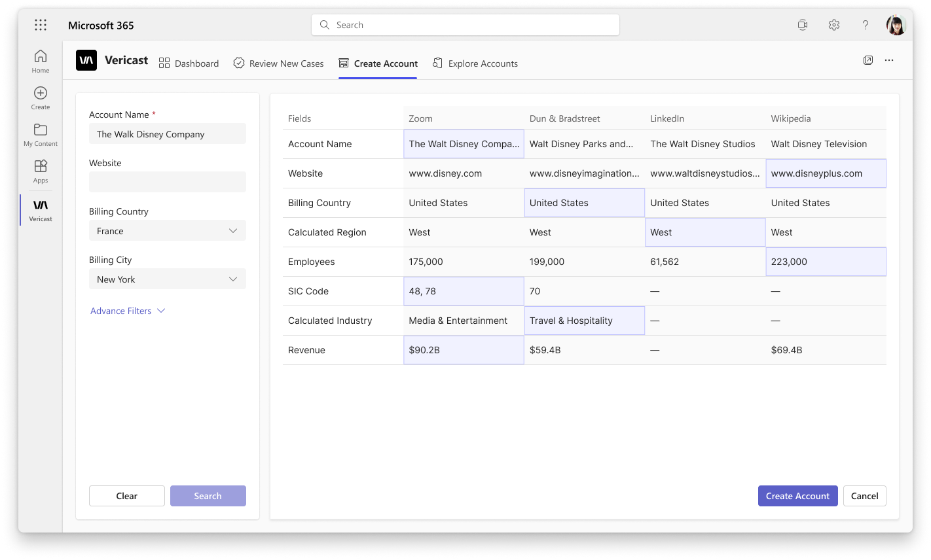931x560 pixels.
Task: Open the help question mark icon
Action: pos(865,25)
